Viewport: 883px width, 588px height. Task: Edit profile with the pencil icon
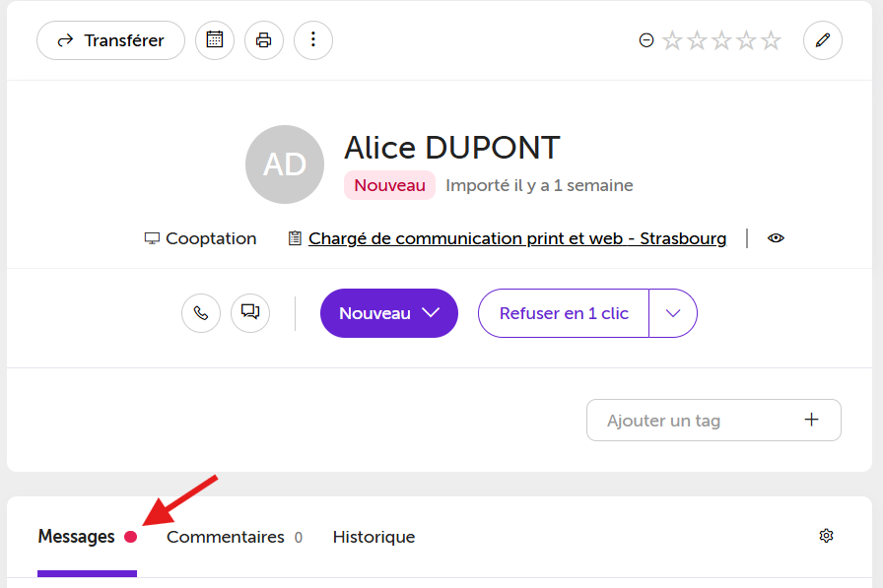click(x=823, y=40)
